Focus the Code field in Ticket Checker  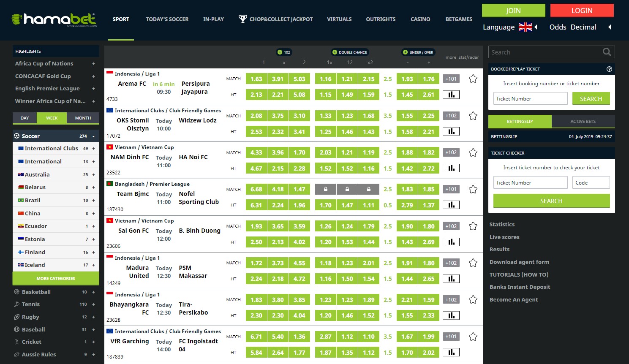591,182
